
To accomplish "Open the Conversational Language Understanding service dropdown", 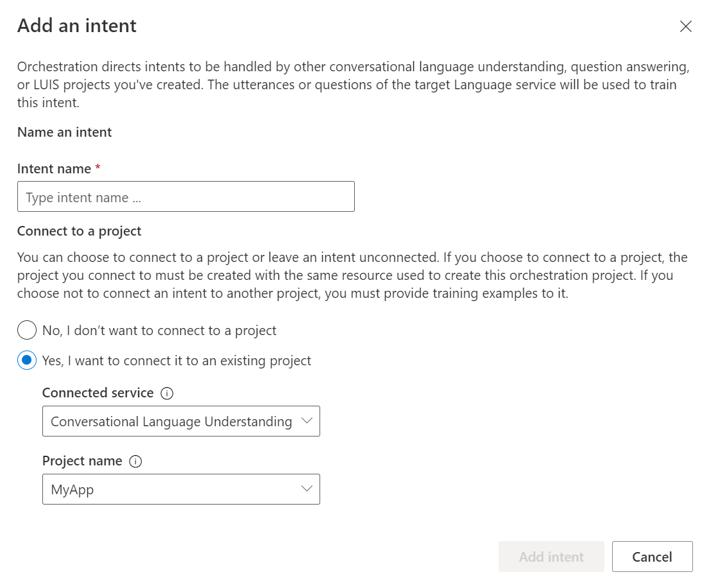I will coord(171,421).
